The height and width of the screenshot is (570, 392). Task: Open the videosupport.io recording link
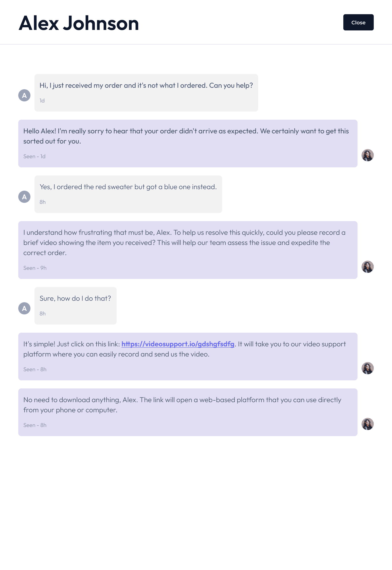tap(177, 344)
